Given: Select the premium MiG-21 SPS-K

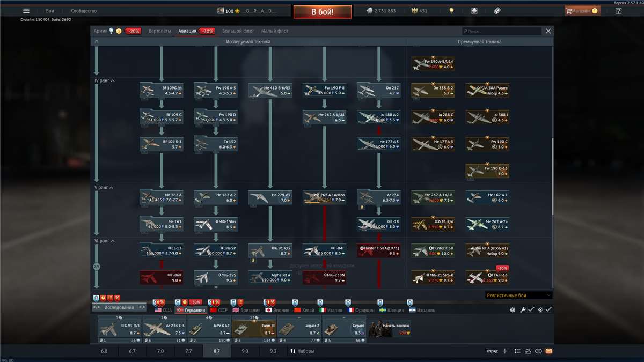Looking at the screenshot, I should tap(433, 277).
